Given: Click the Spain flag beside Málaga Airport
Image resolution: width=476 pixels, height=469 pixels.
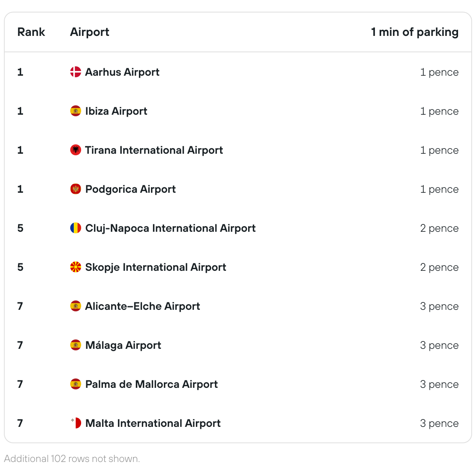Looking at the screenshot, I should (75, 345).
